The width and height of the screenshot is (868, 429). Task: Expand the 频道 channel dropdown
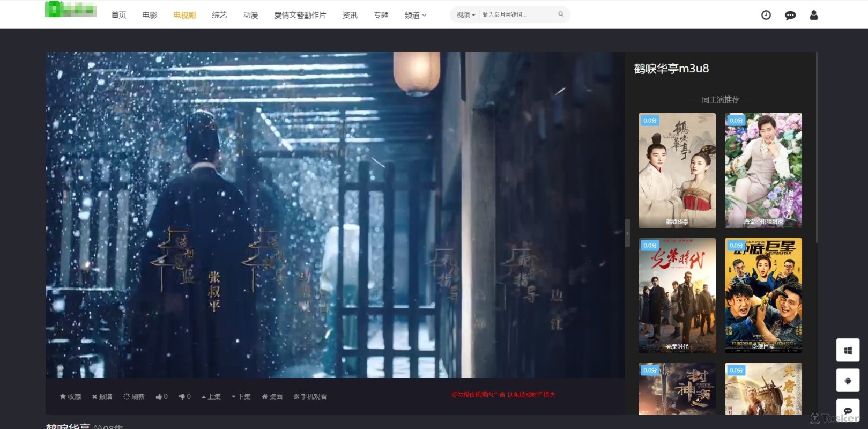click(415, 15)
